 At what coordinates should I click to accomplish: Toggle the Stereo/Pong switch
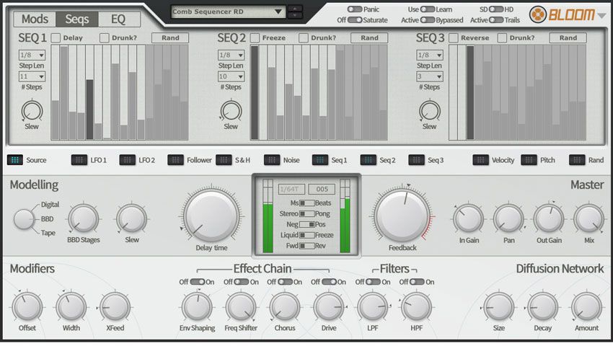pyautogui.click(x=307, y=213)
